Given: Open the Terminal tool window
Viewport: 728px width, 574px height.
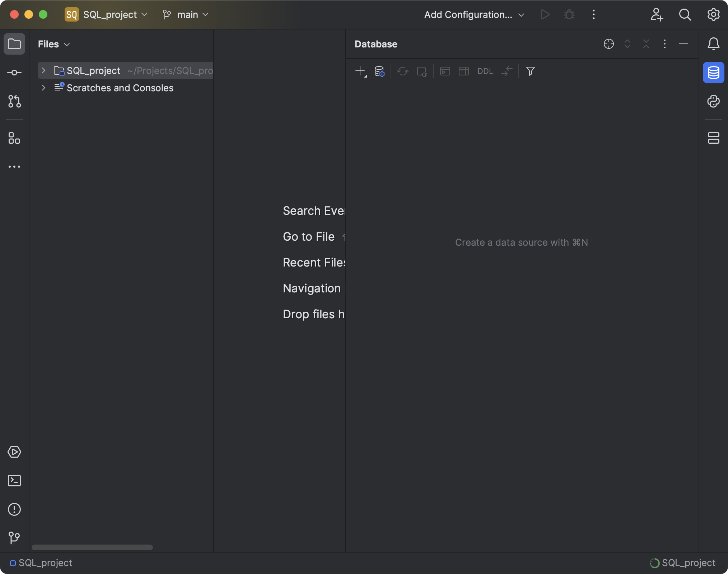Looking at the screenshot, I should point(14,481).
